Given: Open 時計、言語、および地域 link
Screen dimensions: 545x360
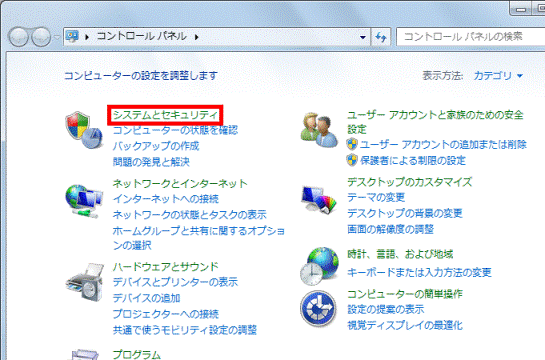Looking at the screenshot, I should [400, 254].
